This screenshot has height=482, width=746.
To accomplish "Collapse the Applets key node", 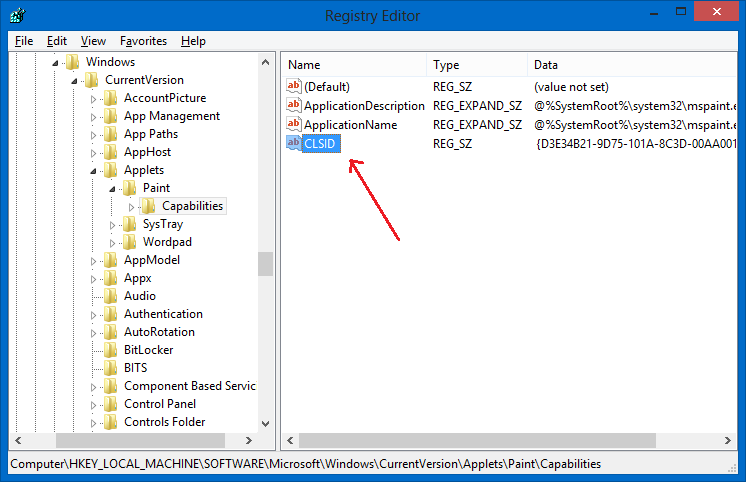I will click(x=93, y=171).
